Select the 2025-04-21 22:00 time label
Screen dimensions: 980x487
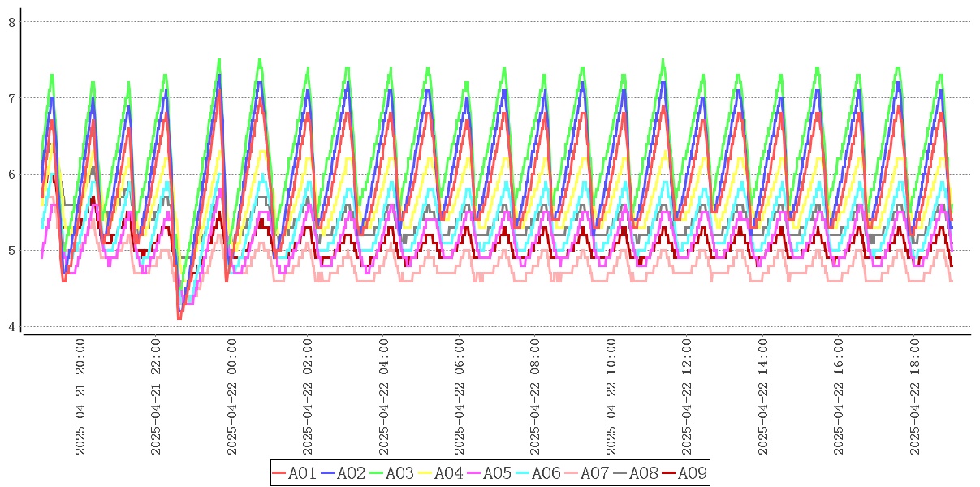[x=157, y=397]
